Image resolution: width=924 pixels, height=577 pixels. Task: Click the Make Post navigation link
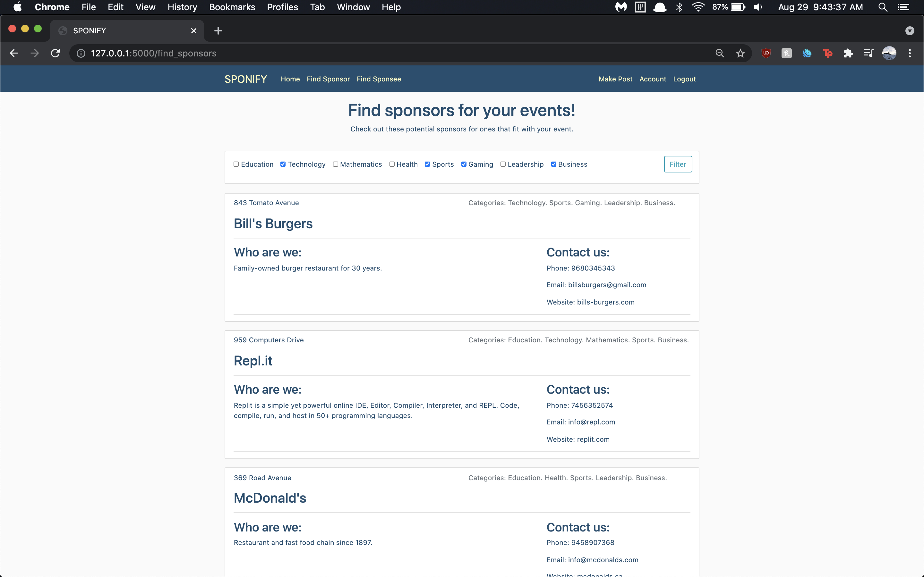(x=615, y=79)
